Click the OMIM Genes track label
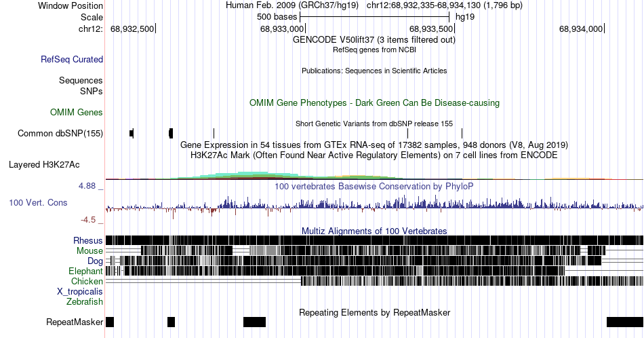 [x=77, y=112]
